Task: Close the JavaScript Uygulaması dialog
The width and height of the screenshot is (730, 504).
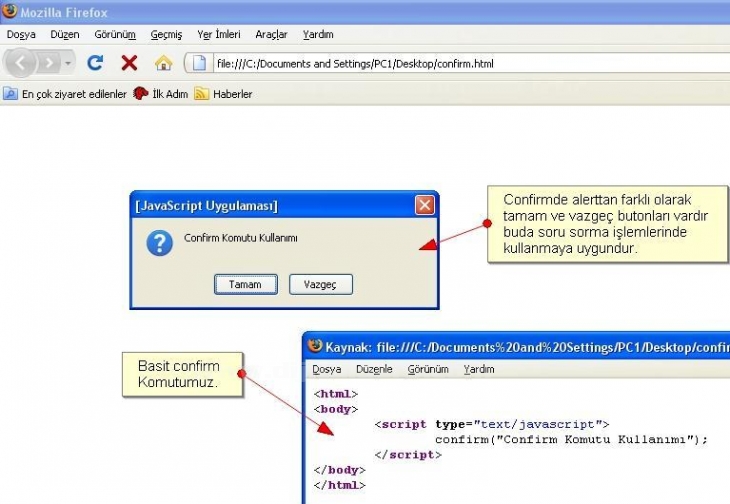Action: click(x=425, y=205)
